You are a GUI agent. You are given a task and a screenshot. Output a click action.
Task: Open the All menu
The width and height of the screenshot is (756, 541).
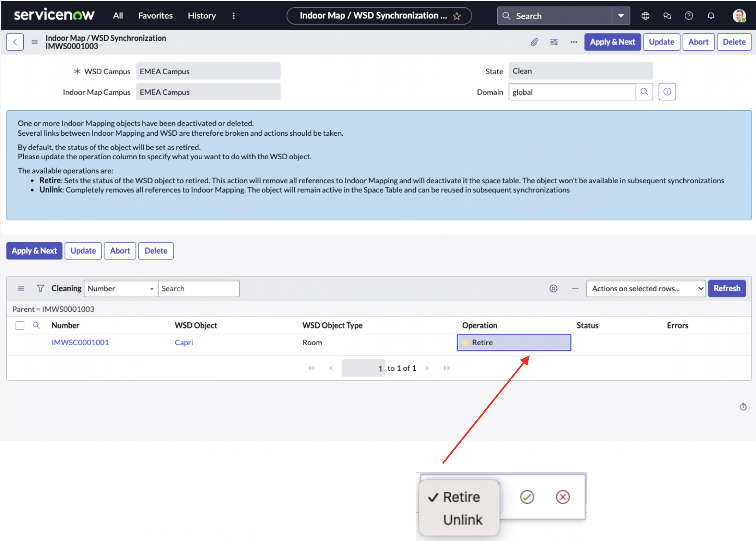coord(118,16)
